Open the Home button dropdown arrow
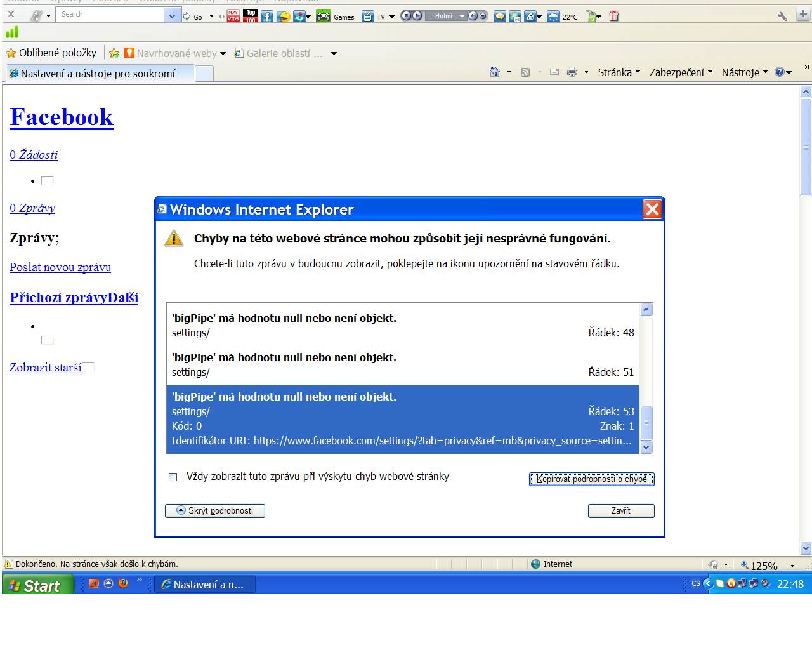Viewport: 812px width, 650px height. (x=509, y=72)
